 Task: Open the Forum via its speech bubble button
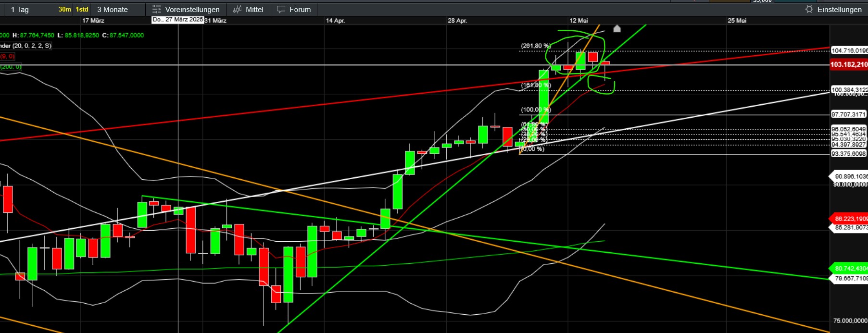point(294,10)
